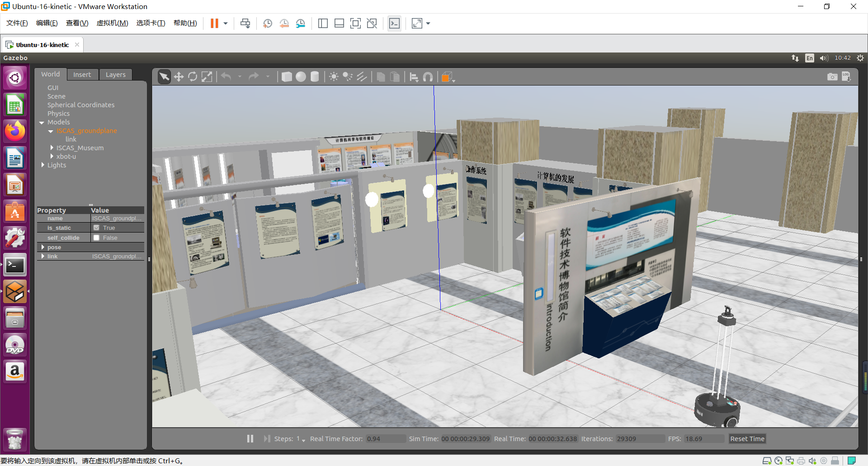The width and height of the screenshot is (868, 466).
Task: Select the Scene tree item
Action: [x=57, y=96]
